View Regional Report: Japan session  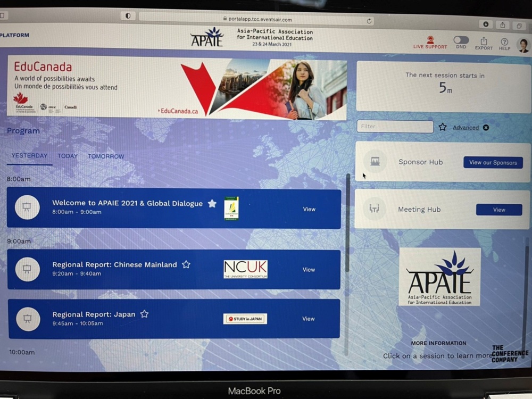[309, 319]
